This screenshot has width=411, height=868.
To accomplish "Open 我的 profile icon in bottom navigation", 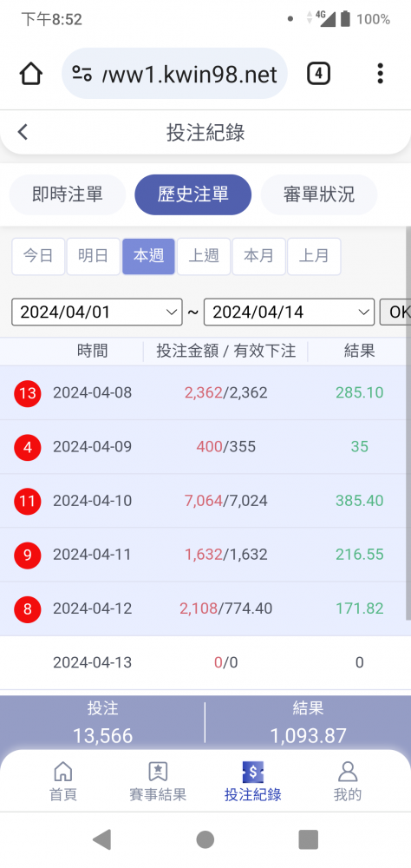I will tap(348, 771).
